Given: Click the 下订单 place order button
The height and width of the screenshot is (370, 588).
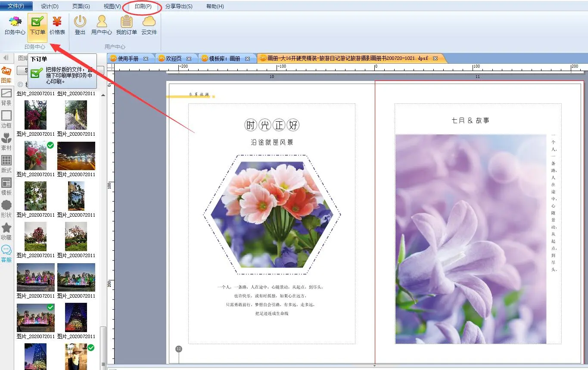Looking at the screenshot, I should click(x=37, y=25).
